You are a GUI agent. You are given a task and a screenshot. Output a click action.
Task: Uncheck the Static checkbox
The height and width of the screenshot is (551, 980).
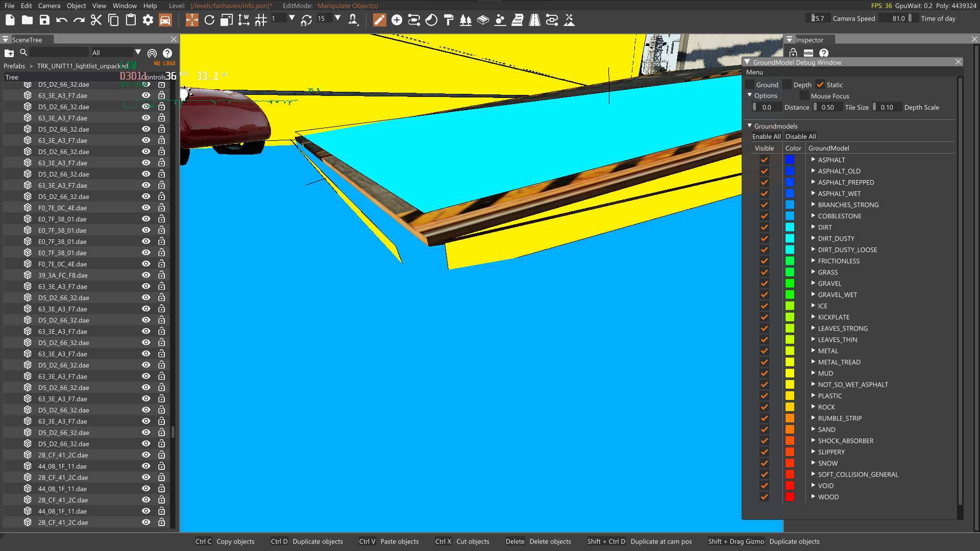pos(820,85)
